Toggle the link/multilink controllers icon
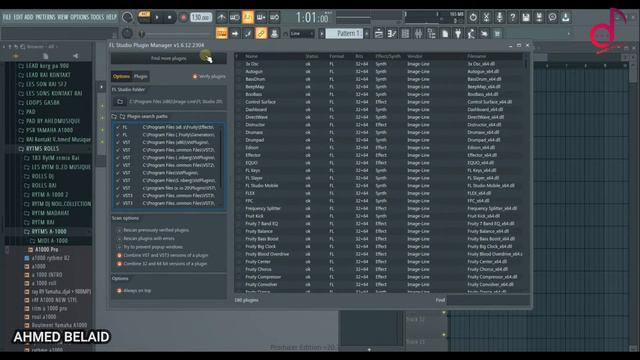Image resolution: width=640 pixels, height=360 pixels. click(x=261, y=33)
